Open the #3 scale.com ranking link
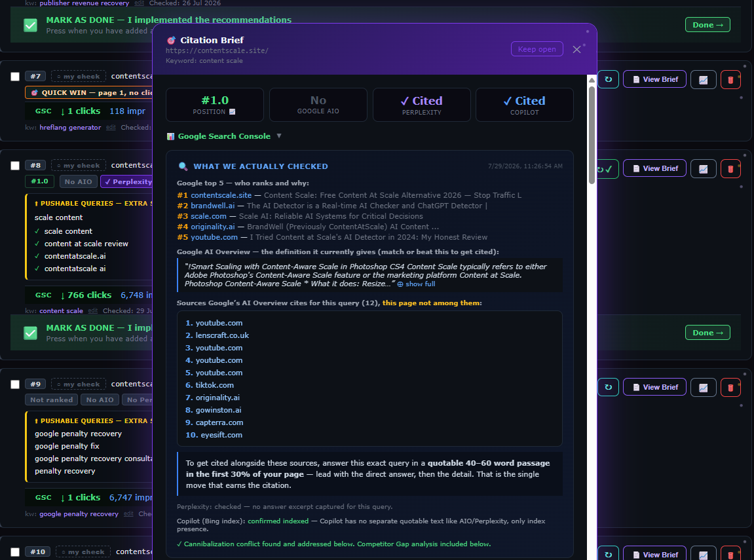Image resolution: width=754 pixels, height=560 pixels. tap(209, 216)
